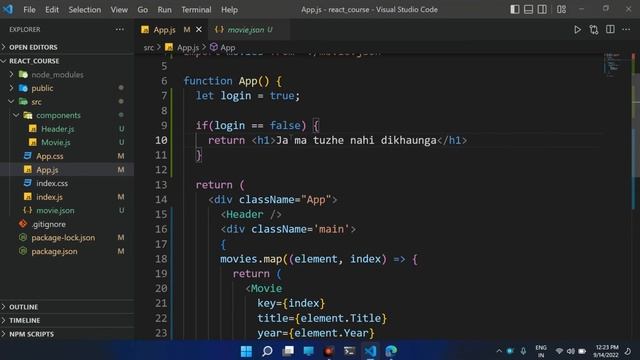Open editor more actions ellipsis

tap(626, 29)
